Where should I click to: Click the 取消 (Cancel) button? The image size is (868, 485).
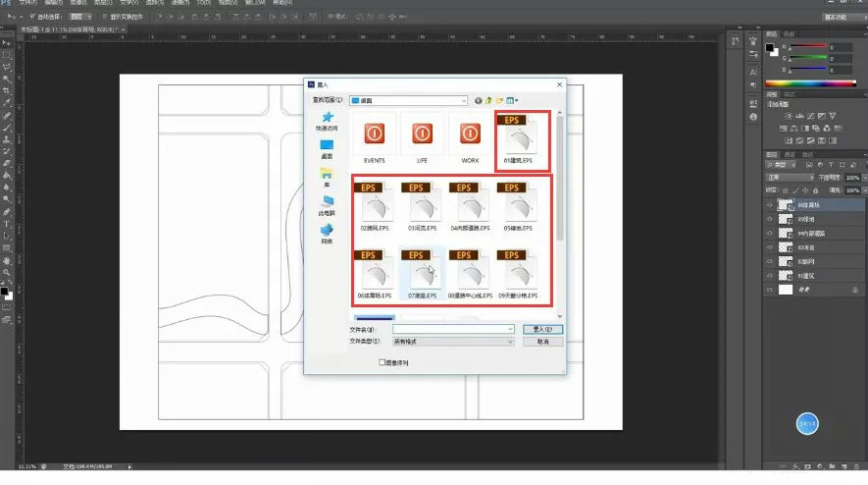[x=542, y=342]
